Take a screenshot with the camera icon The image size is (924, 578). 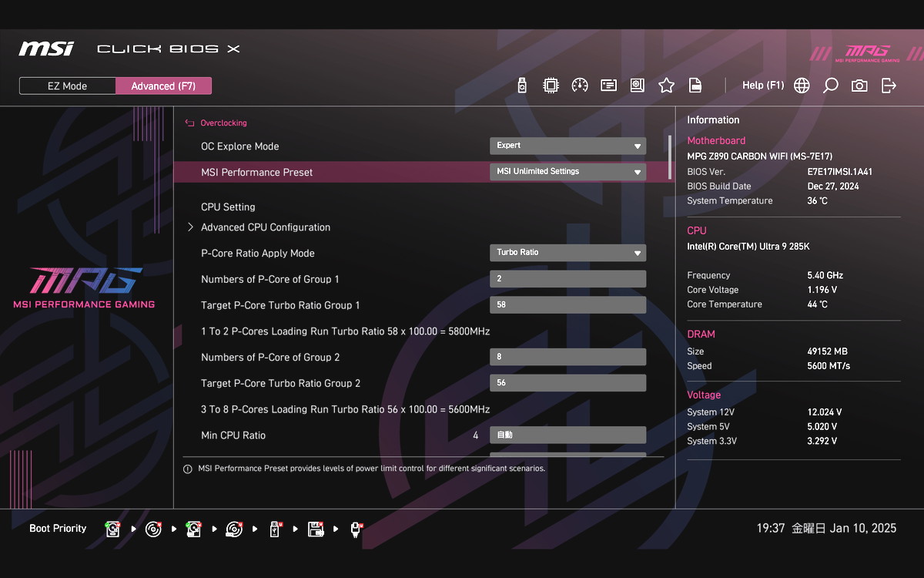(859, 86)
